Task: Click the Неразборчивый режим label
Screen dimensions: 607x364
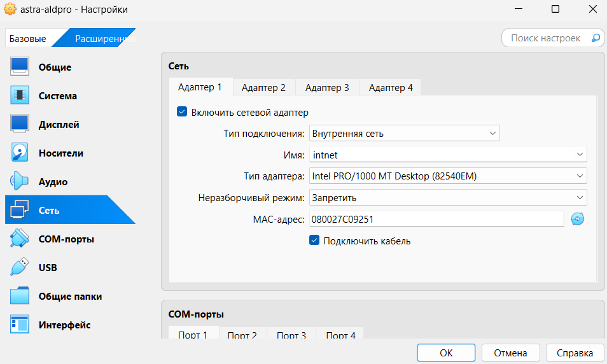Action: (251, 198)
